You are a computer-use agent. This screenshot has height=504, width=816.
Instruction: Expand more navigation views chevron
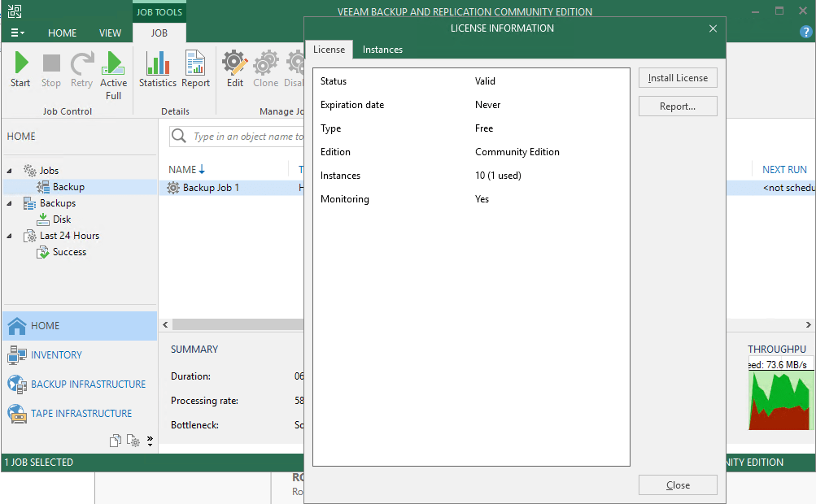(150, 441)
